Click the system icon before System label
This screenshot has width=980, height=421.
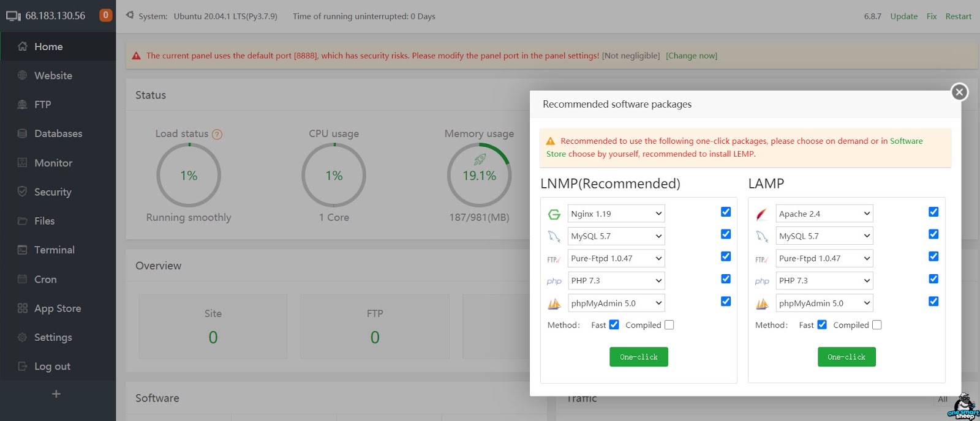130,15
